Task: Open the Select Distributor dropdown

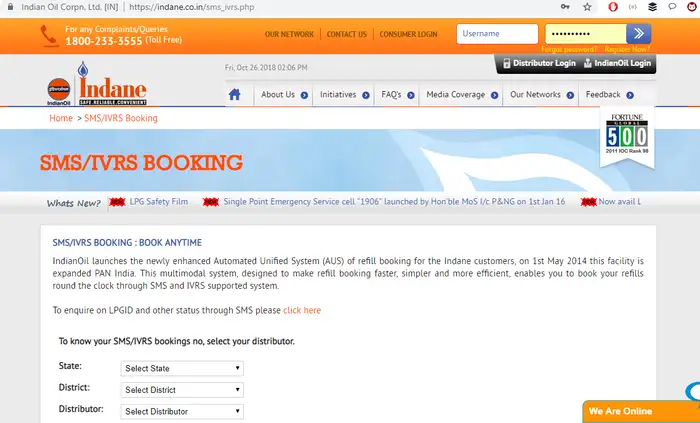Action: pyautogui.click(x=182, y=410)
